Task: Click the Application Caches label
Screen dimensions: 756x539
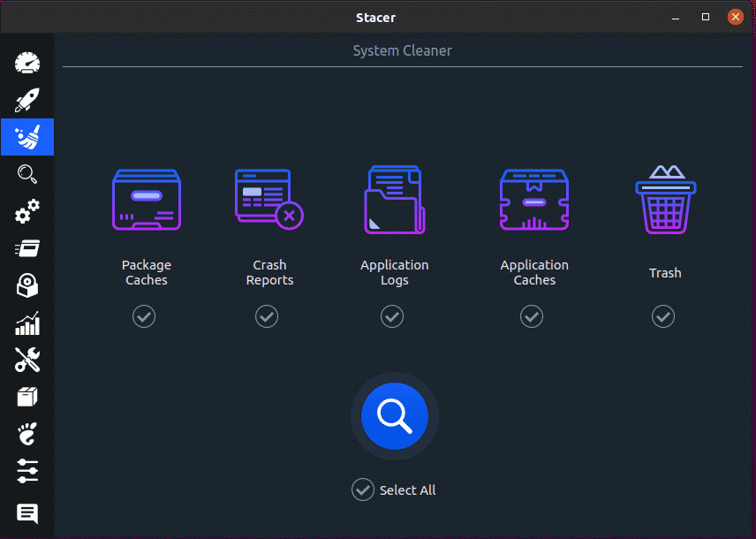Action: click(534, 273)
